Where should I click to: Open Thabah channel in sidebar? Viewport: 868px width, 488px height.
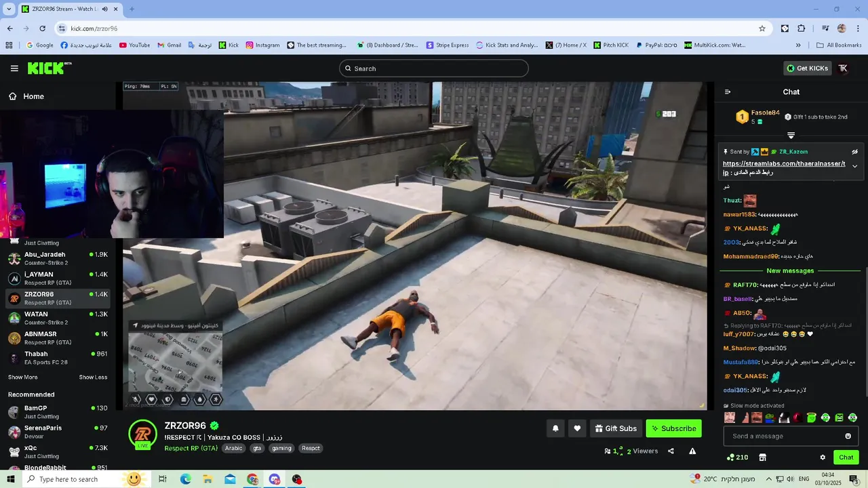pos(58,358)
